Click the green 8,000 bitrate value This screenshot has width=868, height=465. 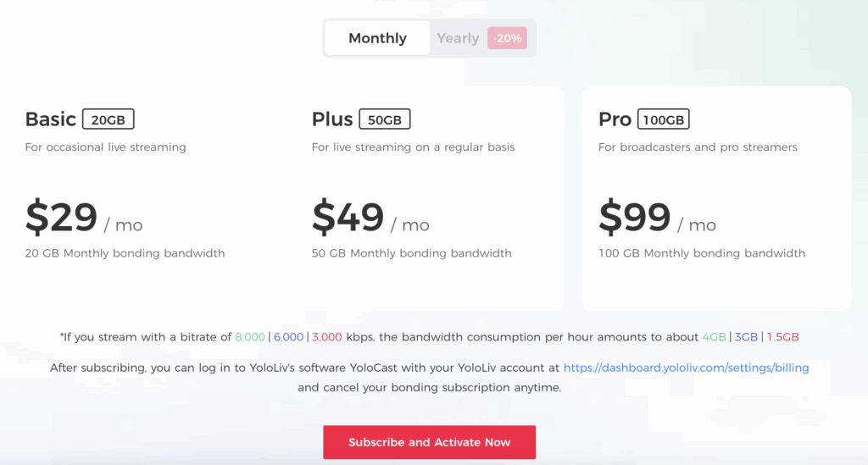coord(250,337)
